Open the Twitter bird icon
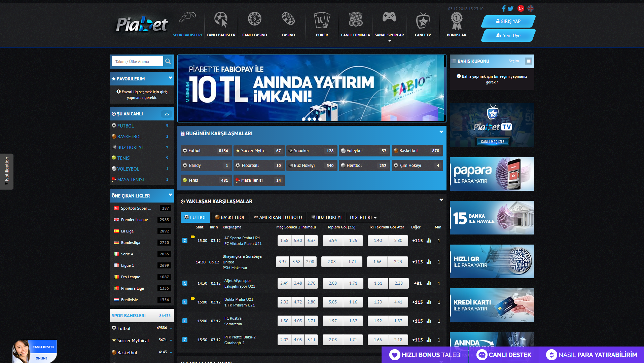This screenshot has height=363, width=644. (511, 9)
